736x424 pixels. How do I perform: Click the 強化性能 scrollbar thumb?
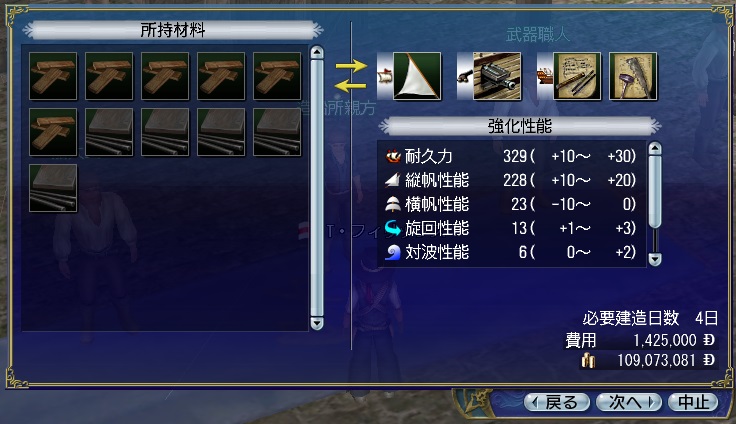tap(655, 192)
